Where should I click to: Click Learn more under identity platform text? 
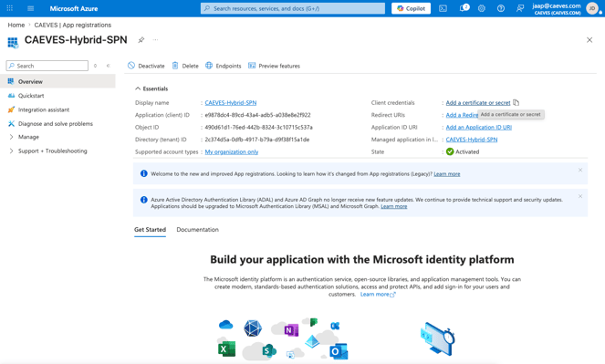(x=378, y=294)
